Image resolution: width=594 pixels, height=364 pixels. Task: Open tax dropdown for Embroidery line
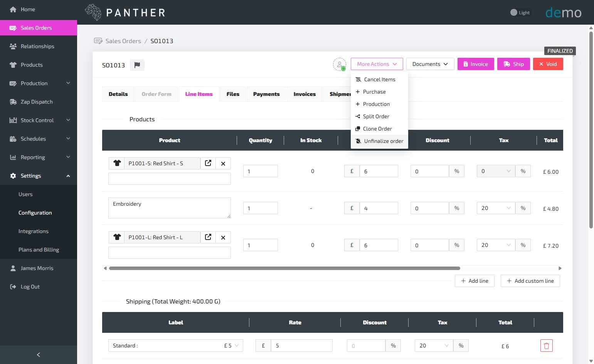click(x=496, y=208)
